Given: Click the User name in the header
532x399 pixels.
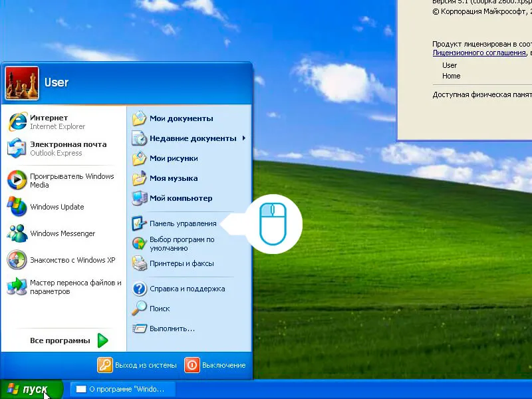Looking at the screenshot, I should click(x=57, y=82).
